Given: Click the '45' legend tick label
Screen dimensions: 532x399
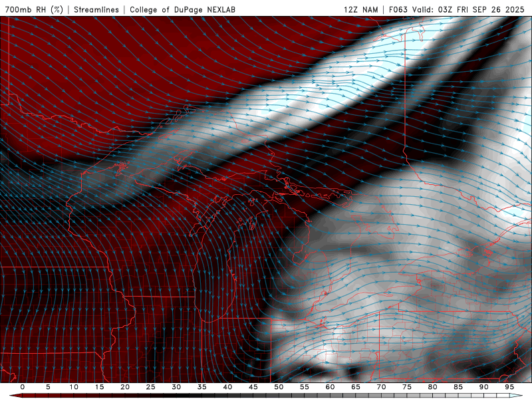Looking at the screenshot, I should (253, 387).
